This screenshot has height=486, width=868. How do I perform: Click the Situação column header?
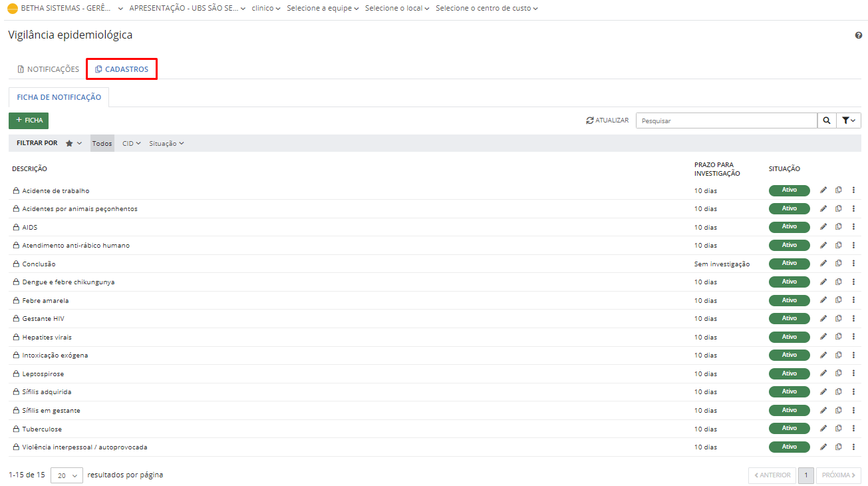tap(784, 169)
